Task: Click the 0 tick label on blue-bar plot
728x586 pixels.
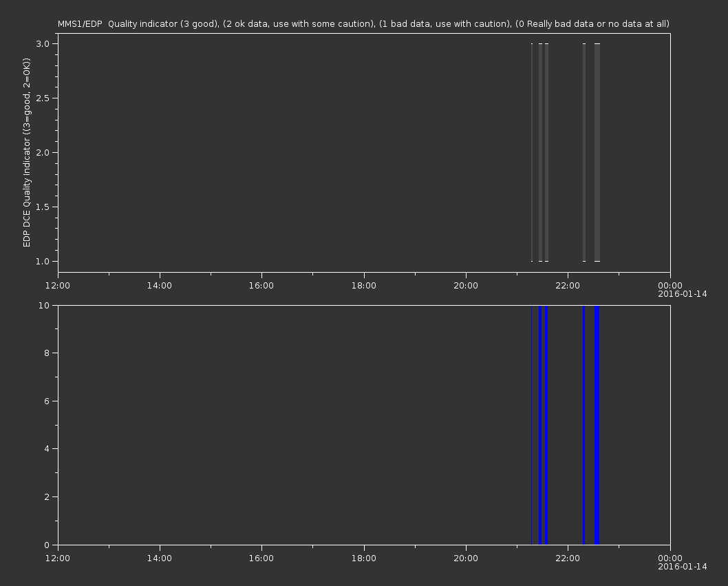Action: pyautogui.click(x=47, y=545)
